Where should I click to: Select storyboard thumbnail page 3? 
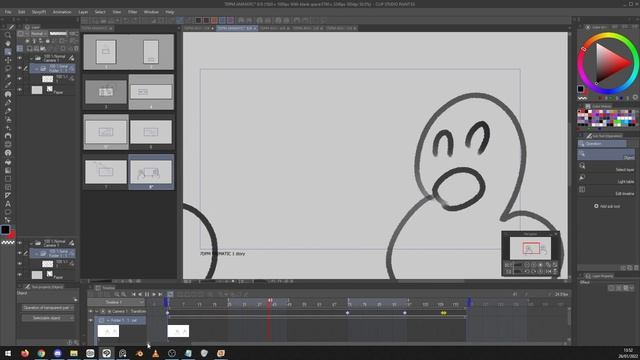106,92
